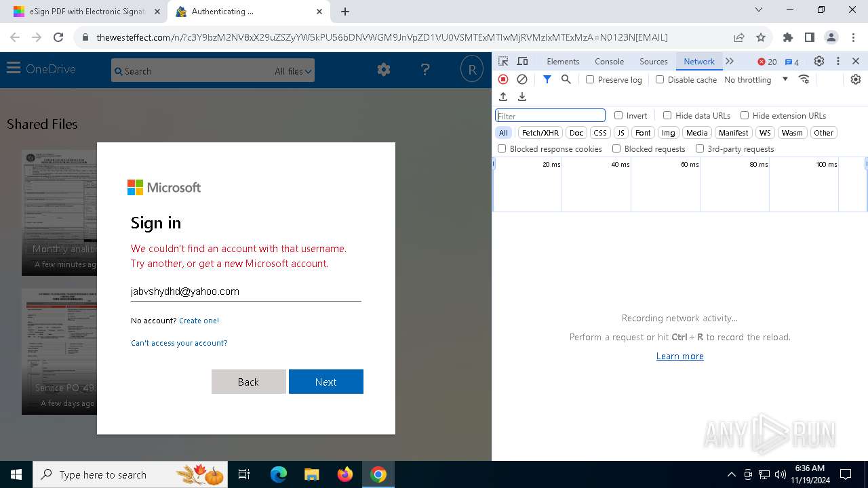The width and height of the screenshot is (868, 488).
Task: Toggle the device toolbar icon
Action: [522, 61]
